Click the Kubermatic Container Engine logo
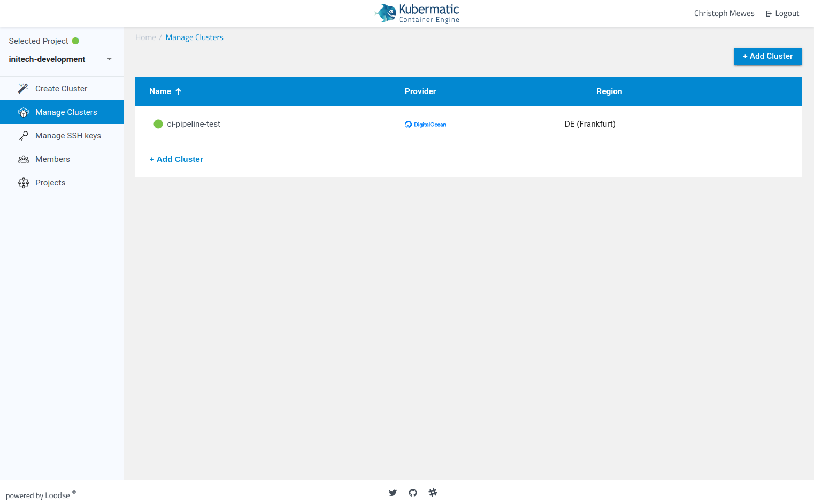 click(x=417, y=13)
